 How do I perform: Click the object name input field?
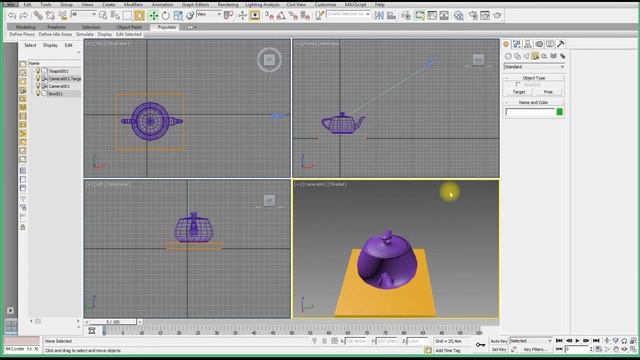(x=530, y=112)
